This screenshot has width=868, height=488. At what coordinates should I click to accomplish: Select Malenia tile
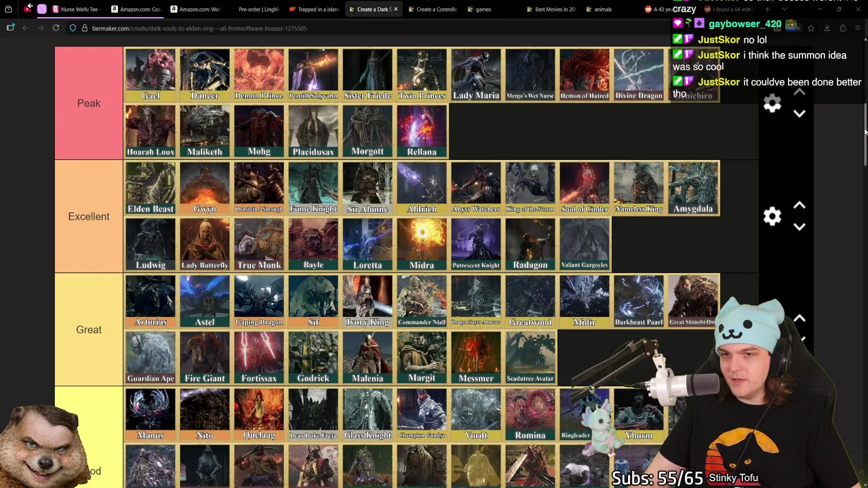368,357
